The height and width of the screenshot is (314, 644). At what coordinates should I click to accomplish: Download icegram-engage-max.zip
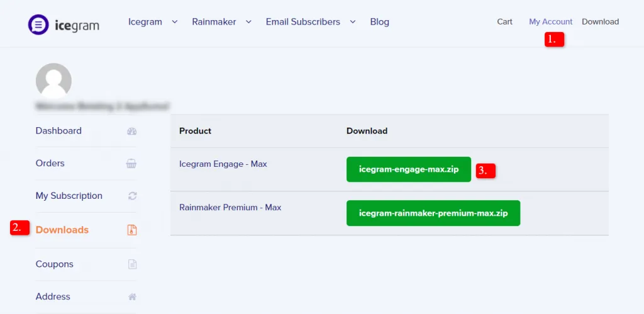[409, 169]
